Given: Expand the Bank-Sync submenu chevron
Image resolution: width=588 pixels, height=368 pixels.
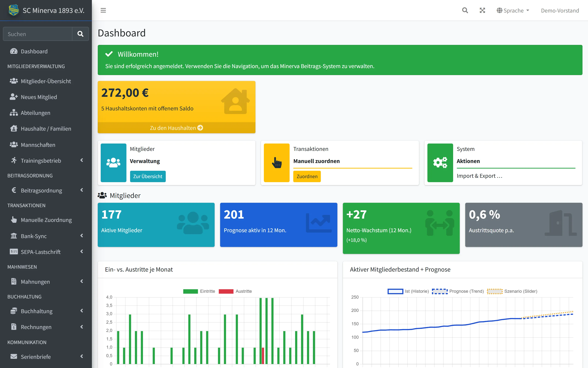Looking at the screenshot, I should 82,235.
